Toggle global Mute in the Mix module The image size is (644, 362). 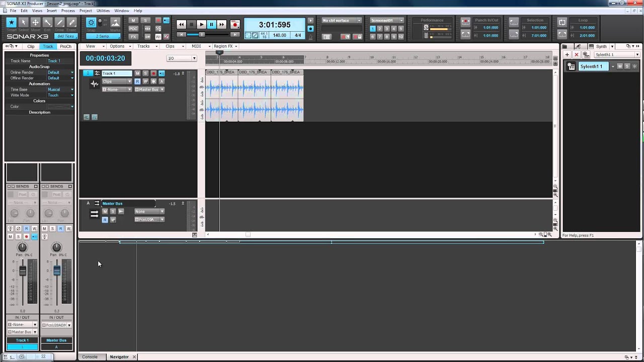point(133,21)
